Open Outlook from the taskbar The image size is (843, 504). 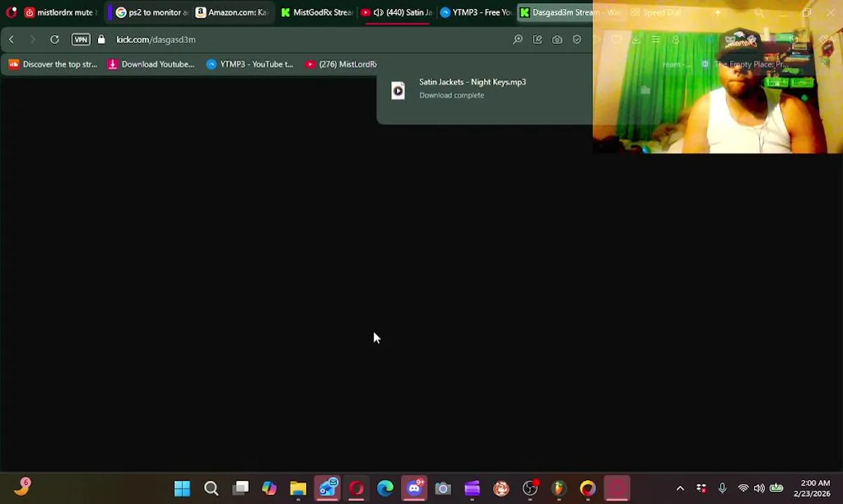(327, 488)
